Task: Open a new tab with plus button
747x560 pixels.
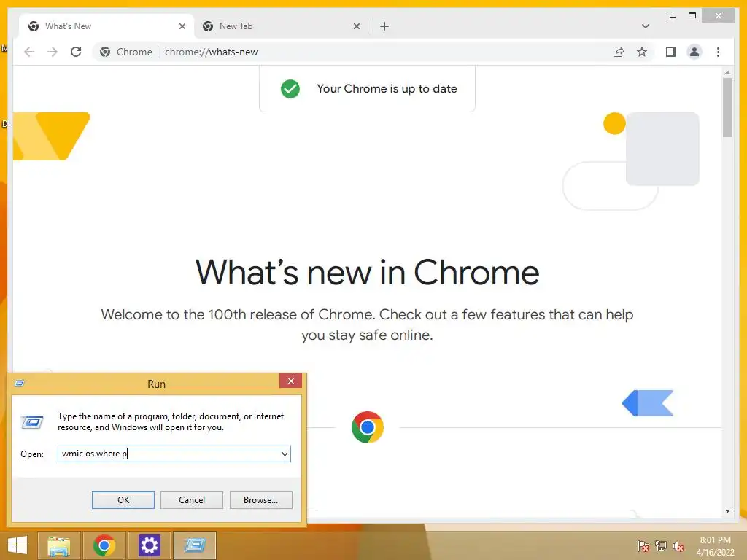Action: (384, 26)
